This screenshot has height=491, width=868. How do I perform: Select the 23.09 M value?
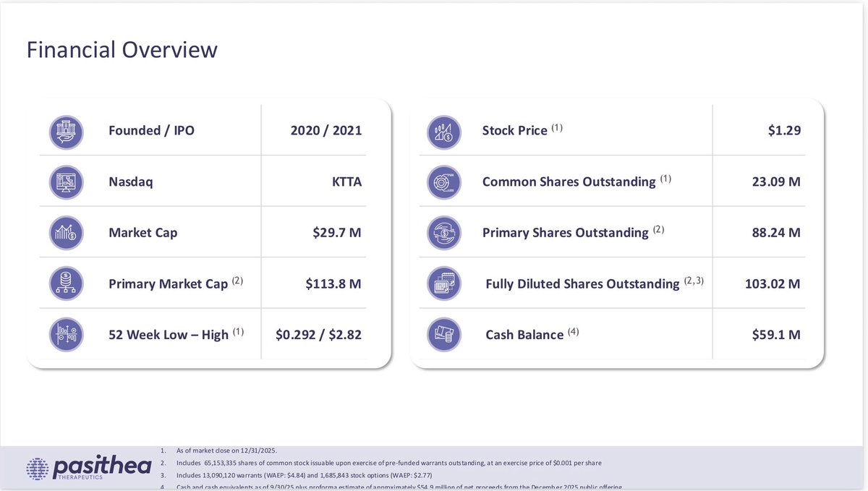776,182
